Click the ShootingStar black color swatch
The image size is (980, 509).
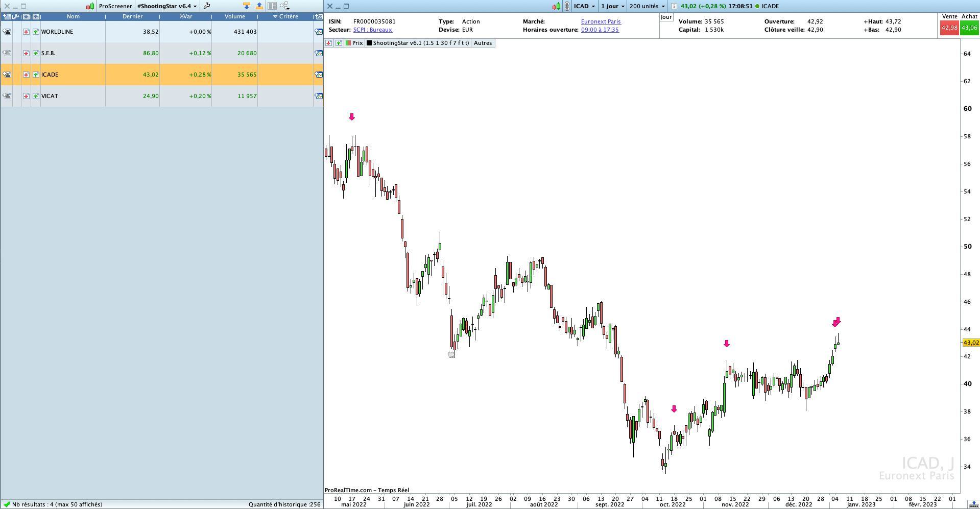pyautogui.click(x=369, y=43)
